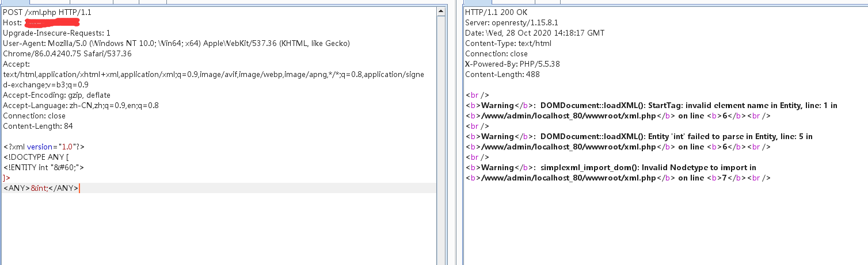
Task: Click the 'HTTP/1.1 200 OK' response status line
Action: [496, 12]
